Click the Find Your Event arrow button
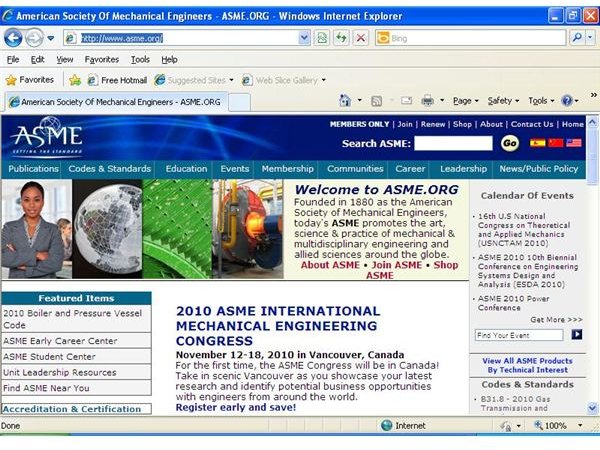 tap(577, 334)
